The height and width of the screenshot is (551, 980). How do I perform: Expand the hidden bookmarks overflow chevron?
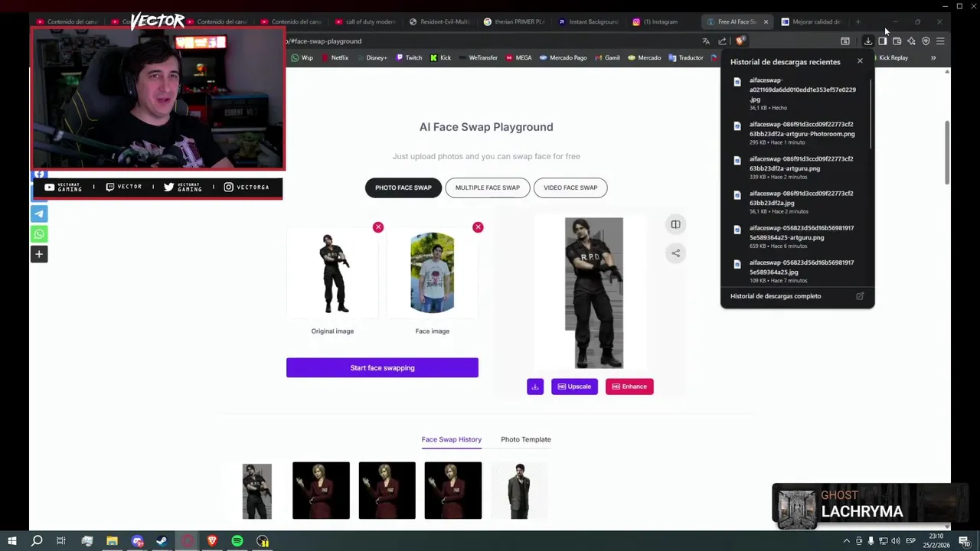[x=933, y=58]
